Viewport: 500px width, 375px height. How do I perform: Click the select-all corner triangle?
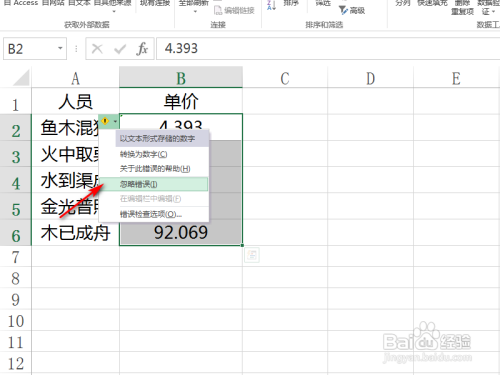click(x=21, y=78)
